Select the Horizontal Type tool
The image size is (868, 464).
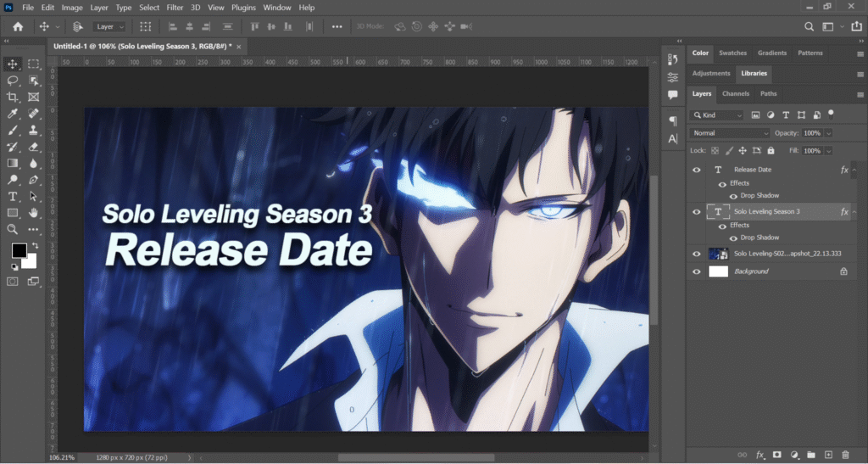(x=12, y=197)
